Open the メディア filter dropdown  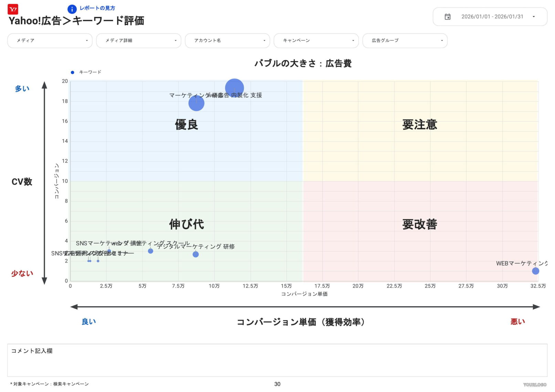click(x=50, y=41)
